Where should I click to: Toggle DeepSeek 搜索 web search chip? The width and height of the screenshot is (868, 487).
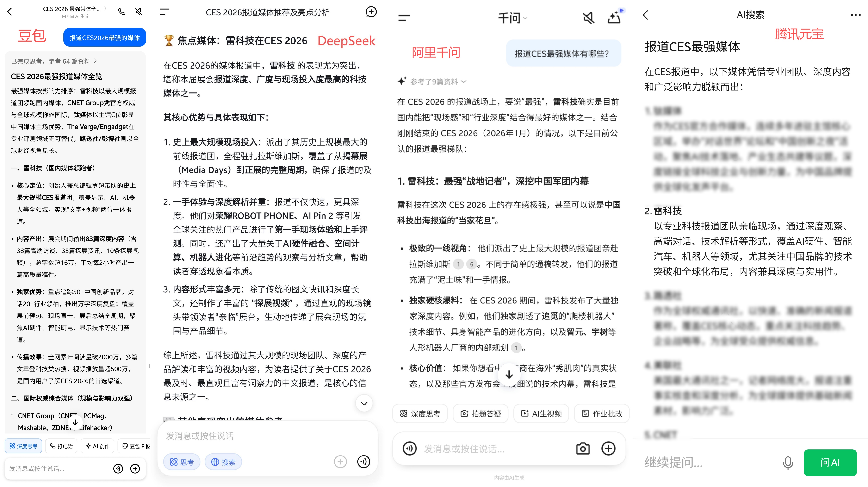(223, 462)
